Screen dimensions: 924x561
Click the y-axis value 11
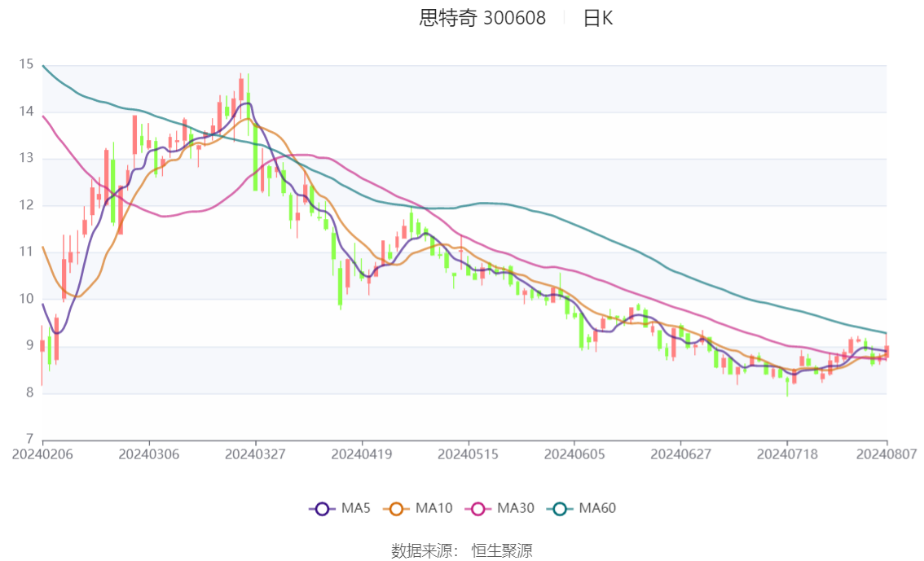coord(26,252)
